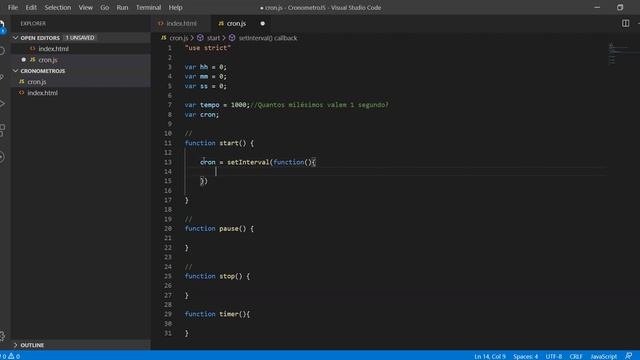Collapse the Open Editors section
The height and width of the screenshot is (360, 640).
(16, 38)
